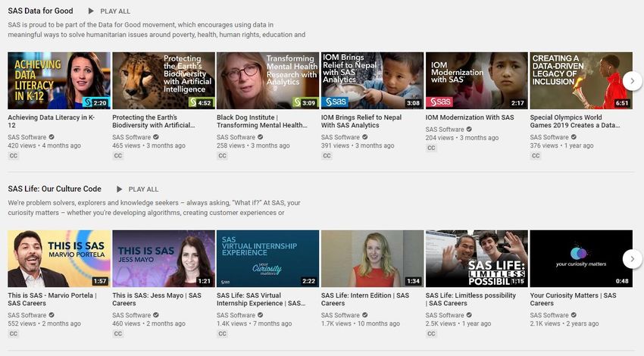This screenshot has height=356, width=644.
Task: Click verified checkmark beside IOM Modernization channel
Action: (x=469, y=130)
